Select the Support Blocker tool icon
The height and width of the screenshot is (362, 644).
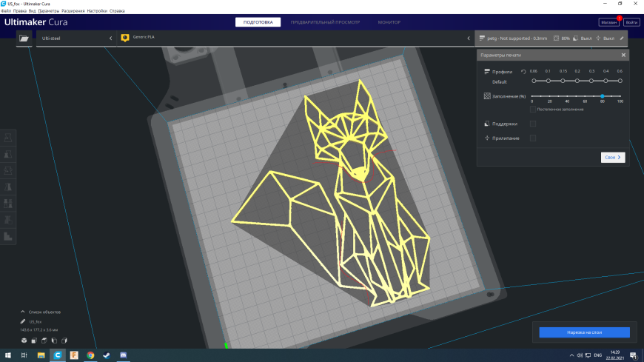pyautogui.click(x=8, y=220)
